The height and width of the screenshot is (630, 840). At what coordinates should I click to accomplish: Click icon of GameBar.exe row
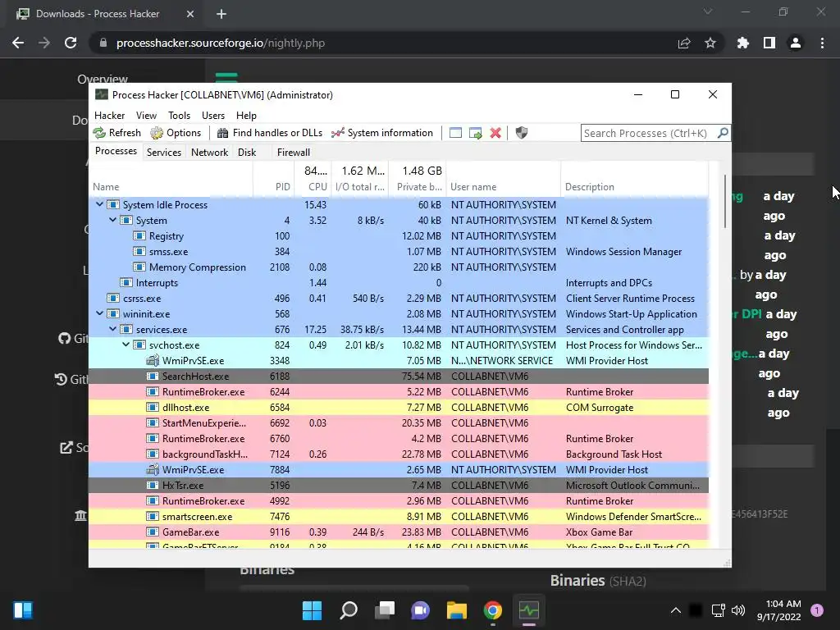pos(153,532)
